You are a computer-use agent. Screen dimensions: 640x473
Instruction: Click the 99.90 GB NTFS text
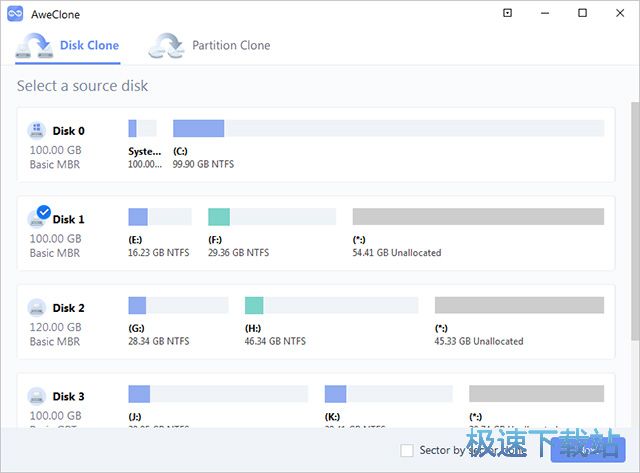203,164
